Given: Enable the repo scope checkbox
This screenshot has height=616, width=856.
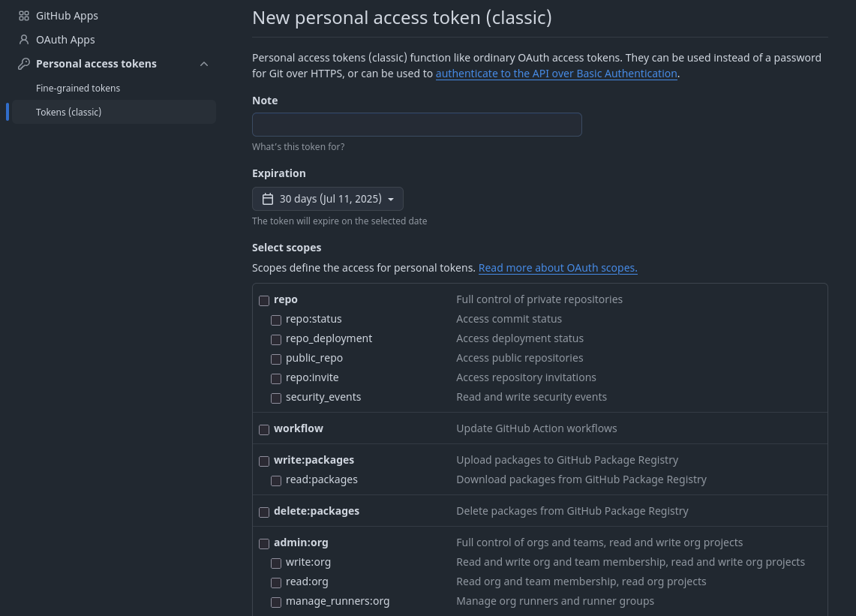Looking at the screenshot, I should [x=264, y=300].
